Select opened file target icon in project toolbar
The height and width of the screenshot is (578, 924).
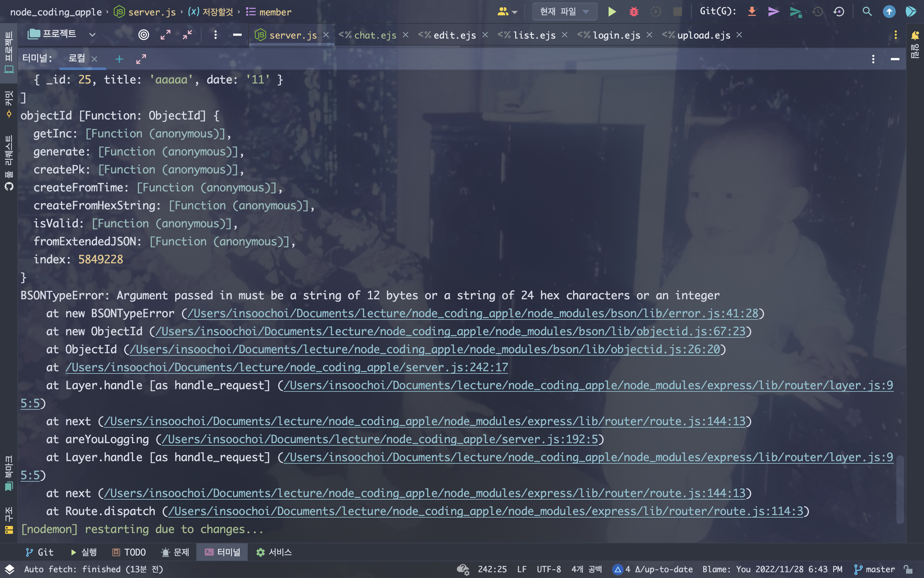coord(143,35)
